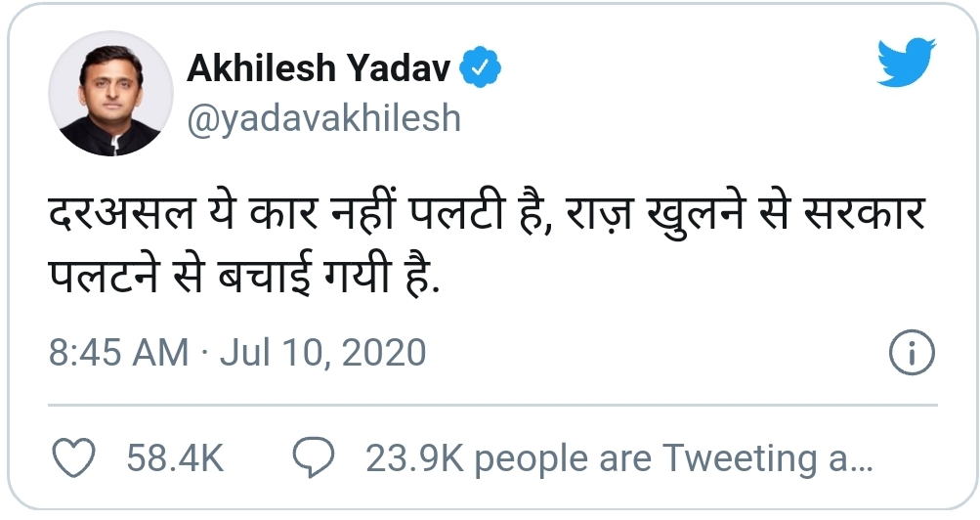This screenshot has width=980, height=520.
Task: Click the reply speech bubble icon
Action: (314, 457)
